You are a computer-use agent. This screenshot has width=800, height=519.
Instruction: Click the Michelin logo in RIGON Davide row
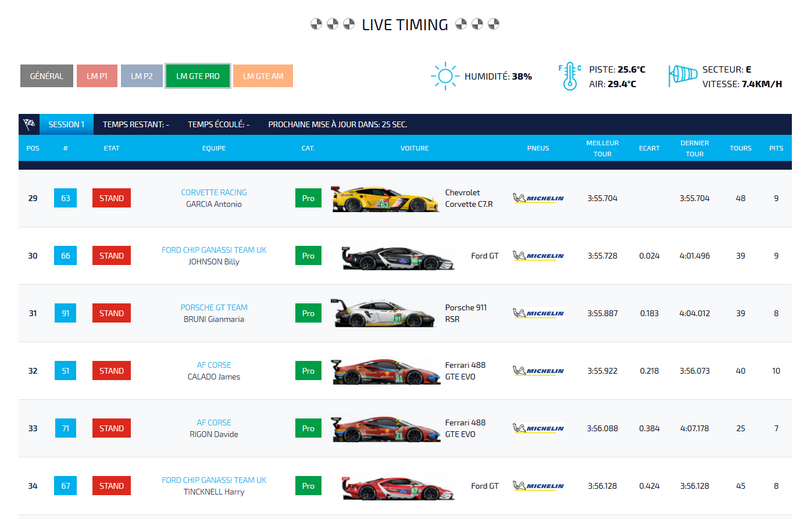tap(538, 428)
